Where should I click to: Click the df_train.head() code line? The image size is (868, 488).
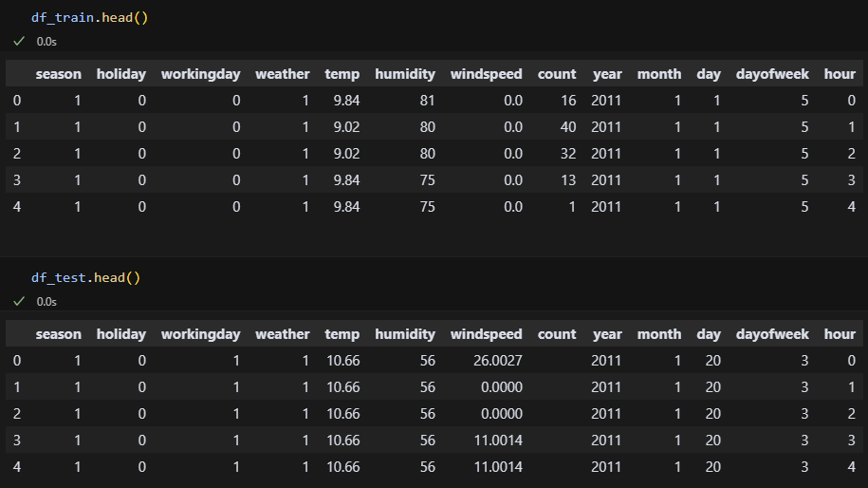point(90,18)
